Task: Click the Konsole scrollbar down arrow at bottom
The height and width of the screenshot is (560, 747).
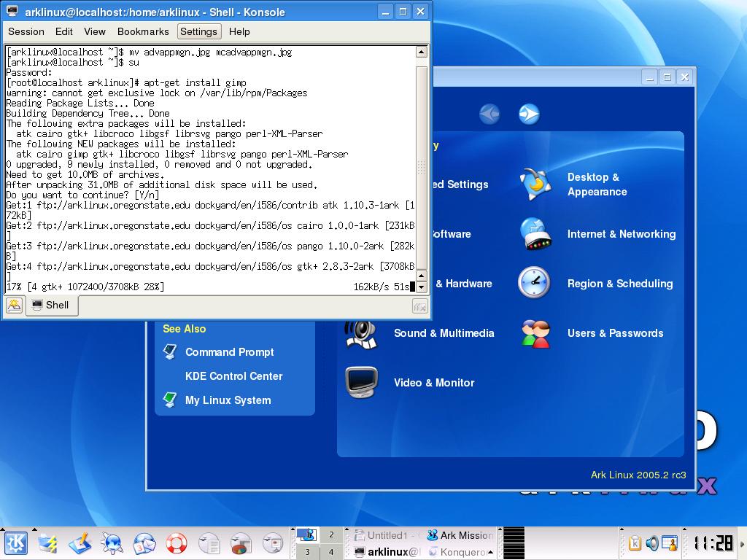Action: (x=421, y=287)
